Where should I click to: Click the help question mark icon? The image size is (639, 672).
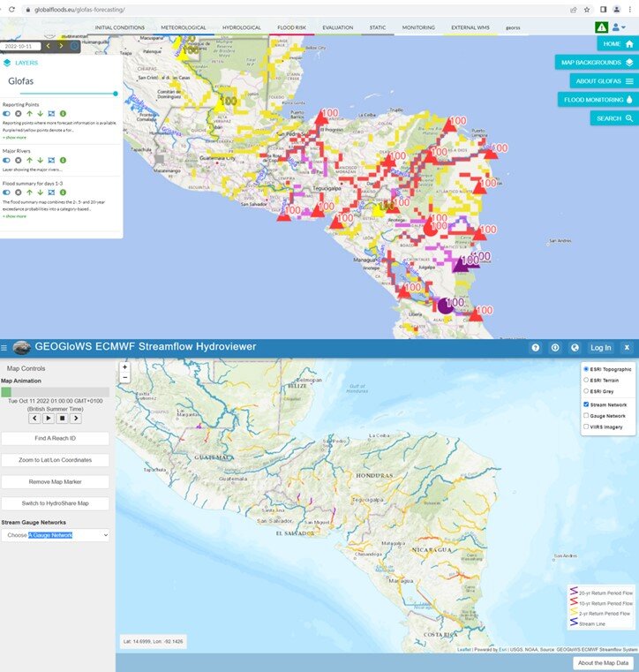tap(536, 348)
